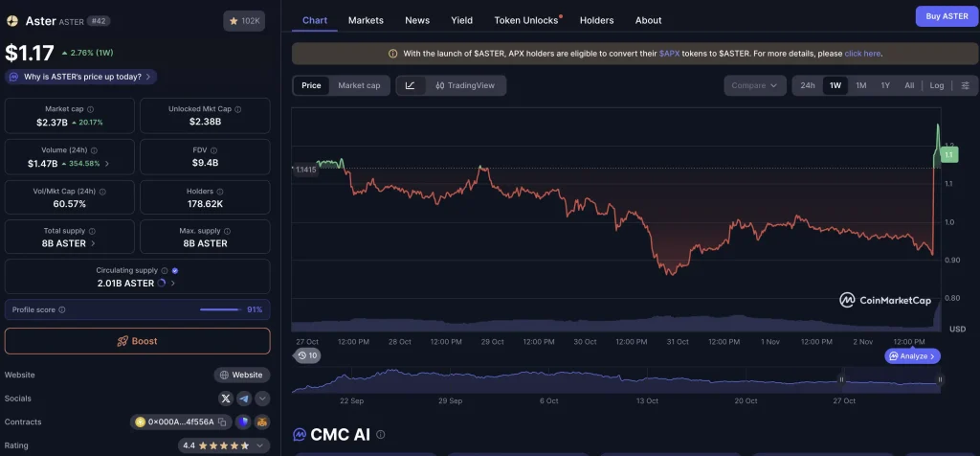The height and width of the screenshot is (456, 980).
Task: Expand Volume (24h) details arrow
Action: coord(107,164)
